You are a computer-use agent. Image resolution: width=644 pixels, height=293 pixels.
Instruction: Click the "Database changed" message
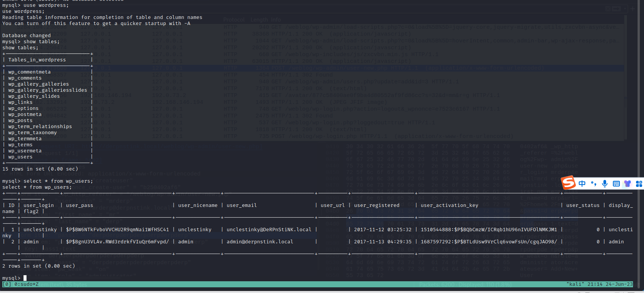(x=27, y=36)
